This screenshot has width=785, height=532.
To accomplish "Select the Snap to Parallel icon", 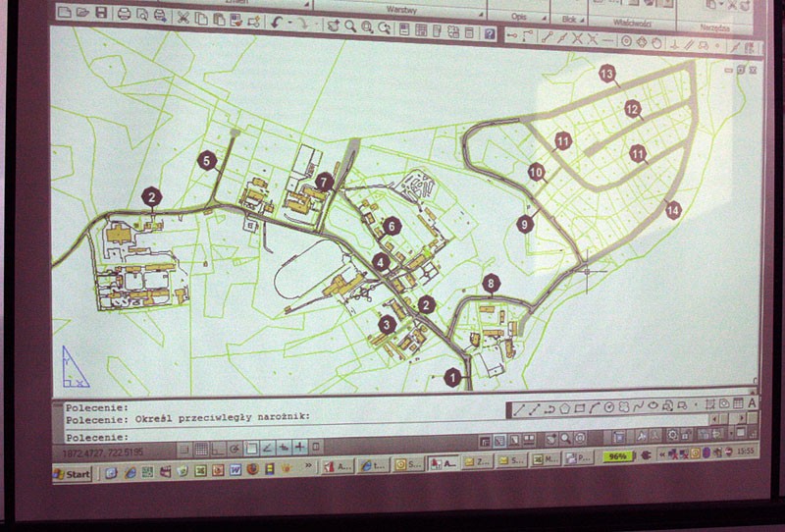I will coord(689,44).
